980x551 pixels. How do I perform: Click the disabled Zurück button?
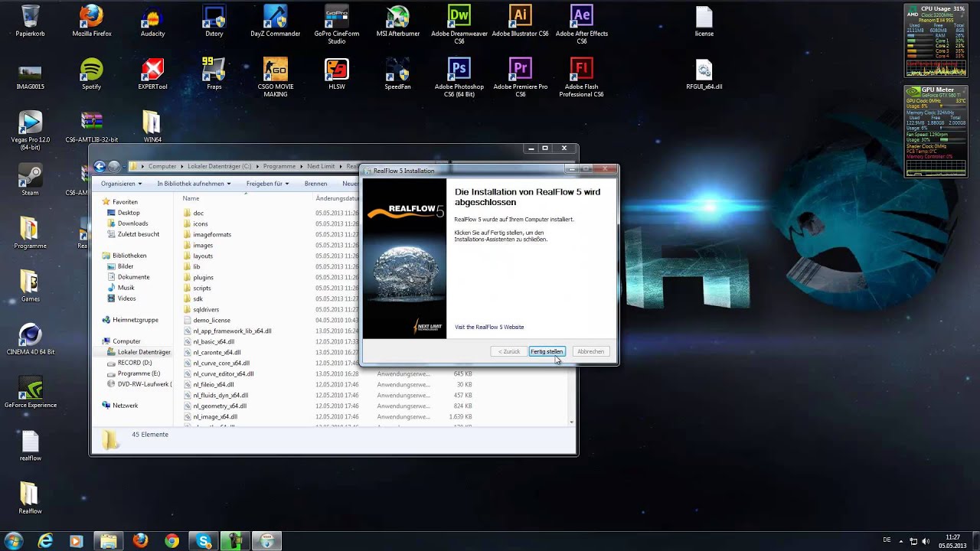coord(509,351)
